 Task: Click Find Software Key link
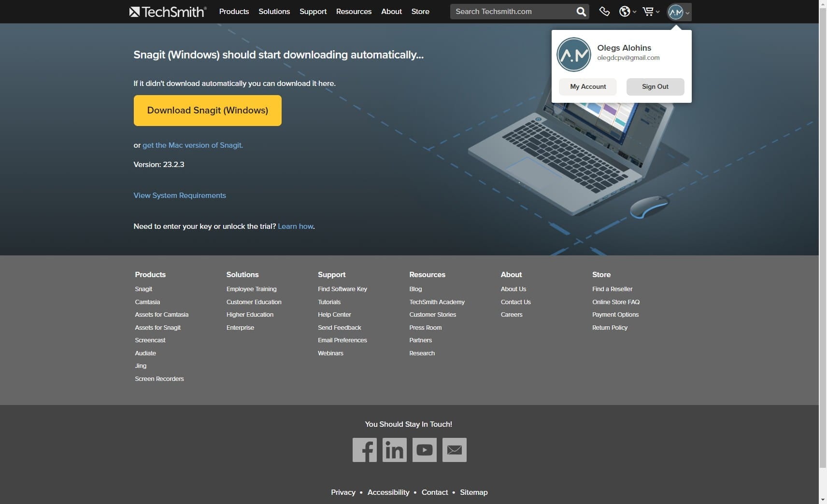(x=342, y=289)
